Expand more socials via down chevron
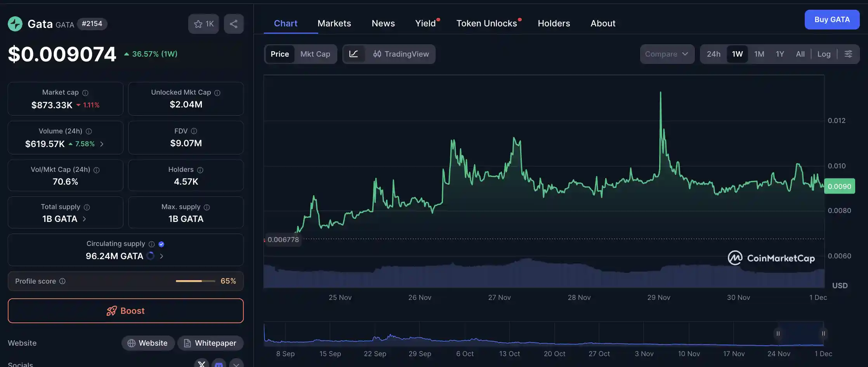Screen dimensions: 868x367 tap(236, 364)
